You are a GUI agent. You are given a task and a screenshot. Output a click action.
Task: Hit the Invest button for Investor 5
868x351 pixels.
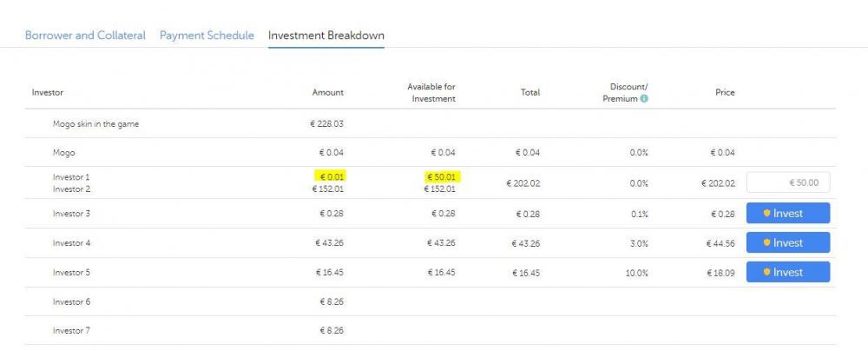click(x=788, y=272)
